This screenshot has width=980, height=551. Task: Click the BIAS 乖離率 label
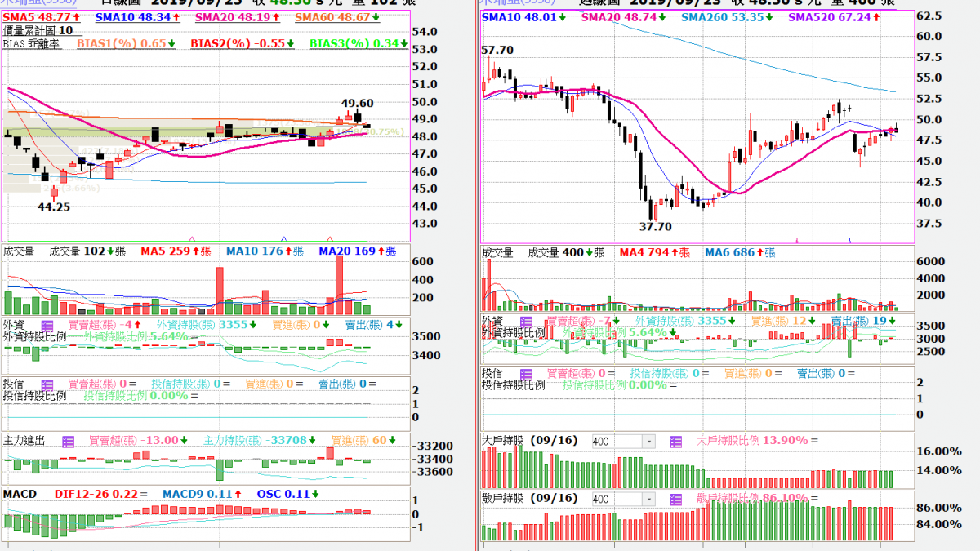[x=33, y=43]
